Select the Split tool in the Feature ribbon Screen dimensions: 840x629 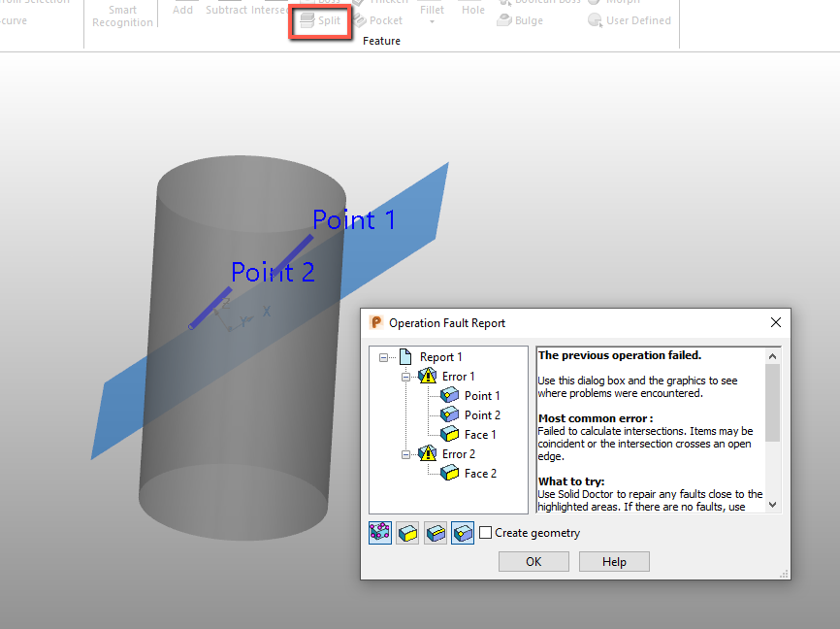click(x=320, y=19)
